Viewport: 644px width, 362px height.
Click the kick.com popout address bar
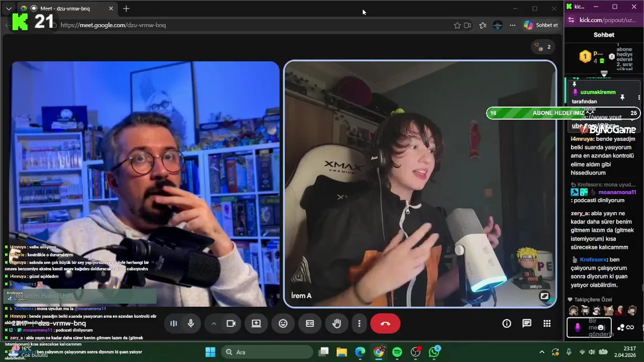click(x=608, y=20)
